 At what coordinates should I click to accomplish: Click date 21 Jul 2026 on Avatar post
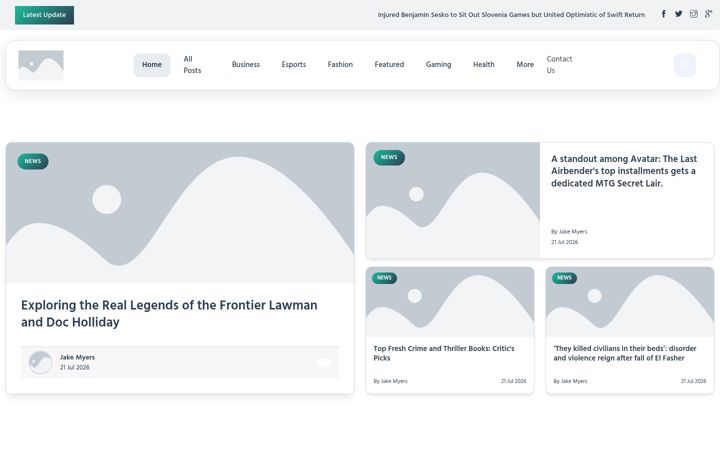(564, 242)
